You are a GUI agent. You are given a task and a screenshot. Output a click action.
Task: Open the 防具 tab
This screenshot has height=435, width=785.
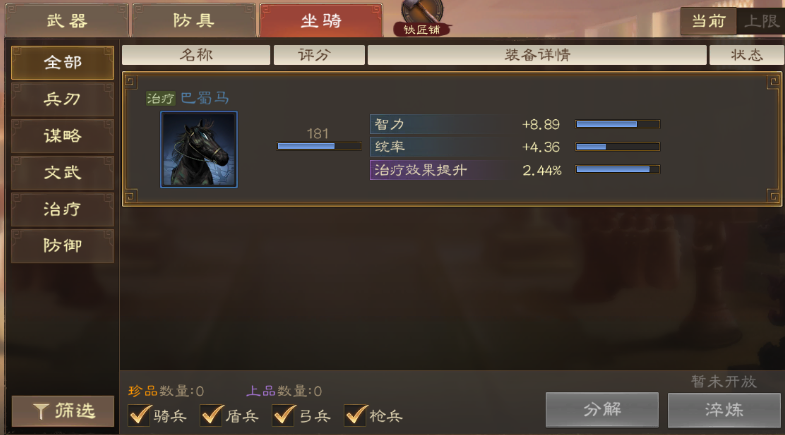click(x=194, y=21)
